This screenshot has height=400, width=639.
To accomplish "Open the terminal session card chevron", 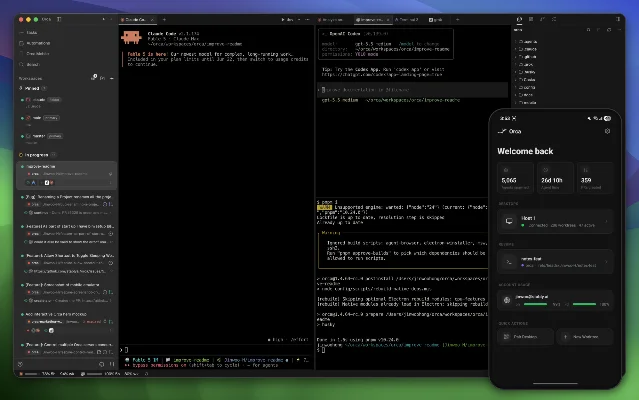I will tap(606, 262).
